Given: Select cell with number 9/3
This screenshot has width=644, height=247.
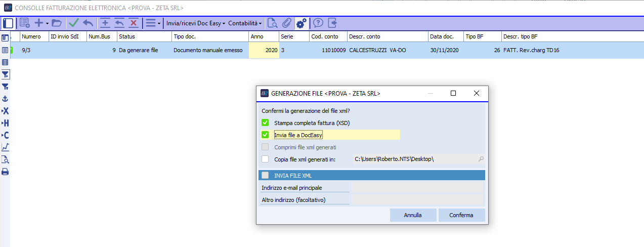Looking at the screenshot, I should [34, 50].
